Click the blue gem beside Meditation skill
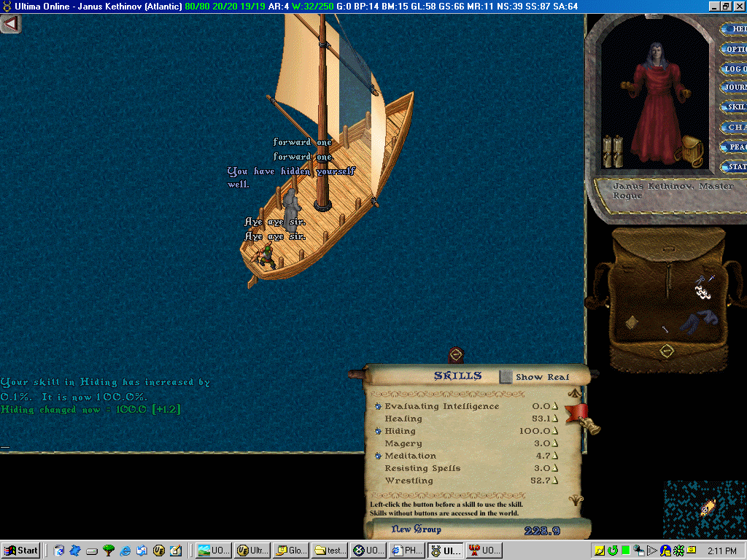This screenshot has width=747, height=560. [x=378, y=456]
